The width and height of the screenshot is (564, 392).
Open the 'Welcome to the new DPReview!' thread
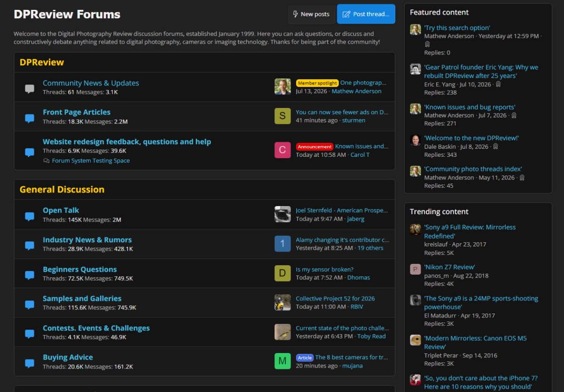(471, 138)
